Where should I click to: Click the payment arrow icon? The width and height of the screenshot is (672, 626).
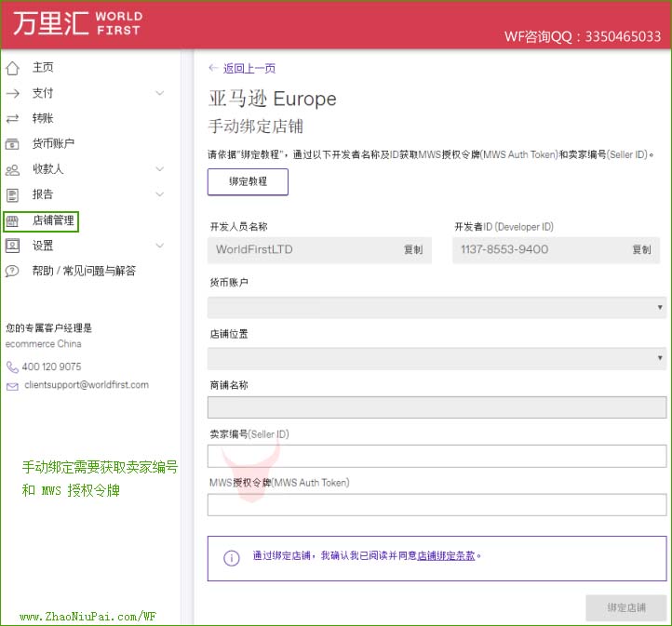13,93
